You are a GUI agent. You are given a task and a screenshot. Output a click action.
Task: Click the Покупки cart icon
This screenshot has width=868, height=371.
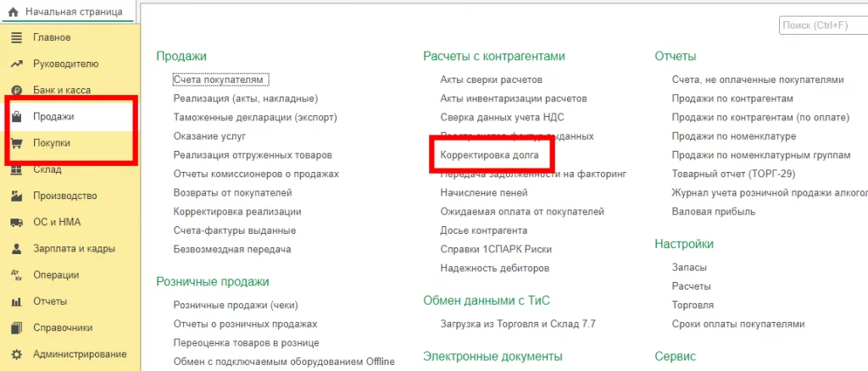[x=16, y=143]
